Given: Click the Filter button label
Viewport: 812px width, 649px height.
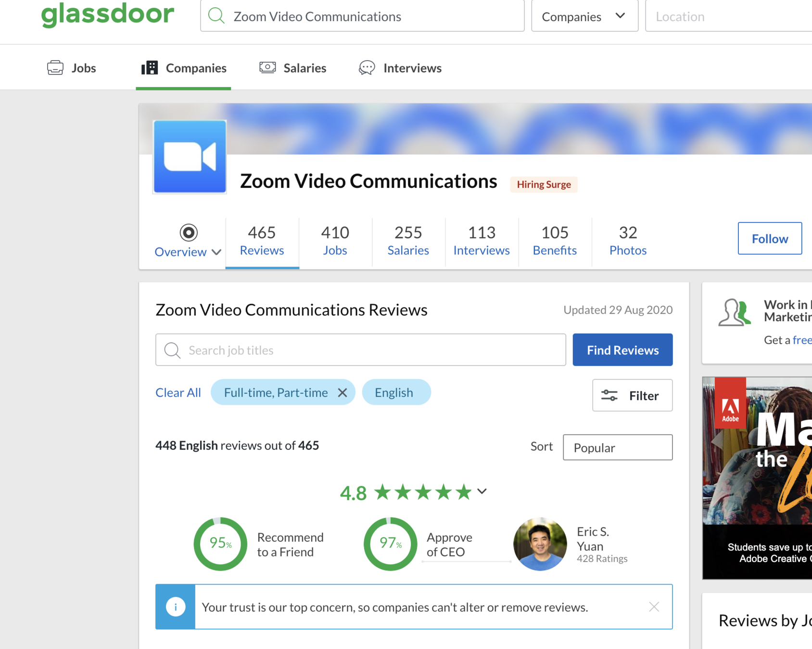Looking at the screenshot, I should [644, 396].
